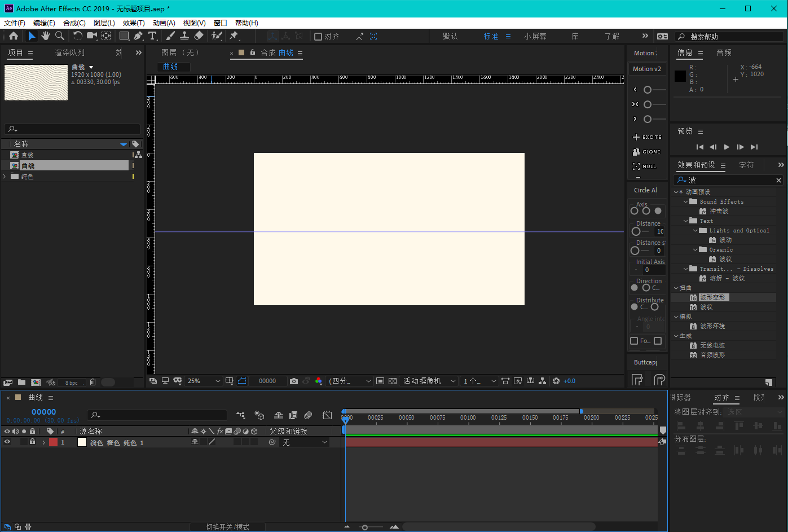
Task: Select the Puppet Pin tool
Action: 234,36
